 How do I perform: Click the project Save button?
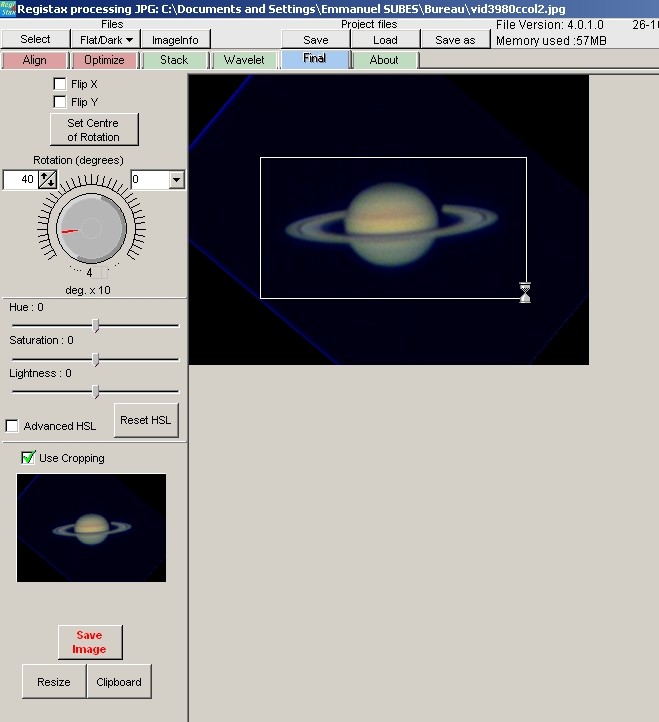(x=316, y=40)
